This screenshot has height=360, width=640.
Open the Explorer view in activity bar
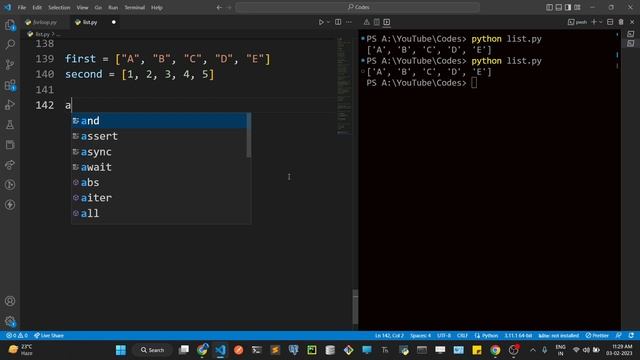point(10,25)
